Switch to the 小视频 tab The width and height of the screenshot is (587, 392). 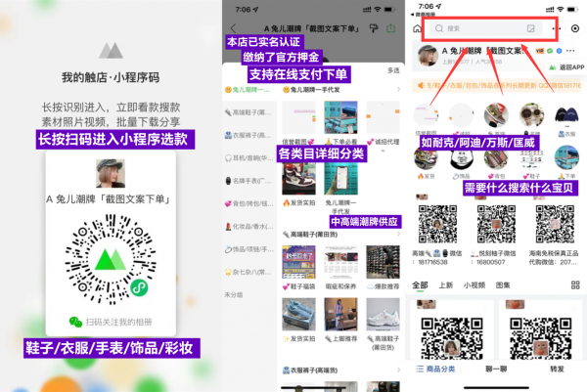pyautogui.click(x=474, y=285)
